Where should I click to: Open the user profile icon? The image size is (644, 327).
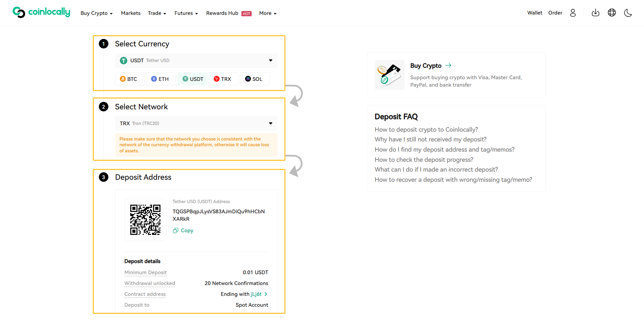(x=573, y=13)
